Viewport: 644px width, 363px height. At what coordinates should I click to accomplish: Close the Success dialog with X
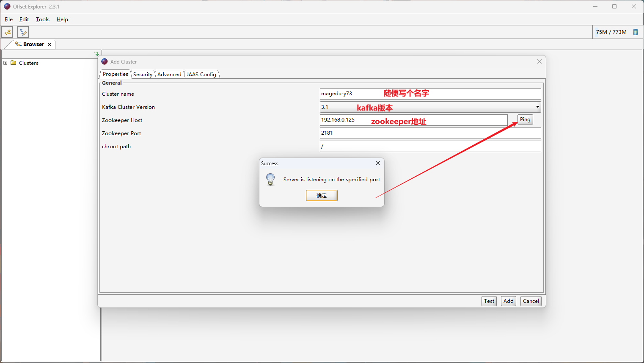click(x=378, y=163)
